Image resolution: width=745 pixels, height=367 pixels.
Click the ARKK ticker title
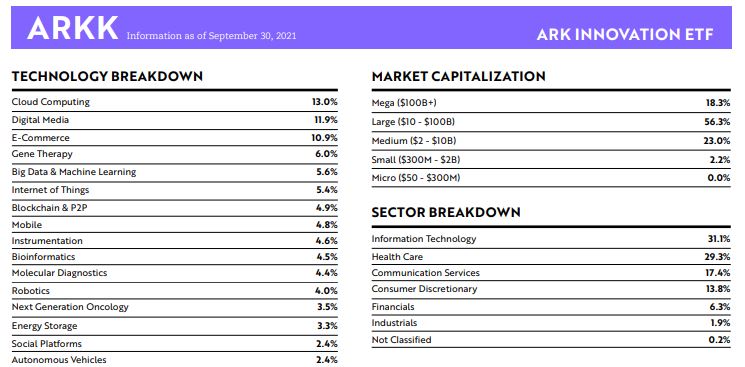(73, 28)
